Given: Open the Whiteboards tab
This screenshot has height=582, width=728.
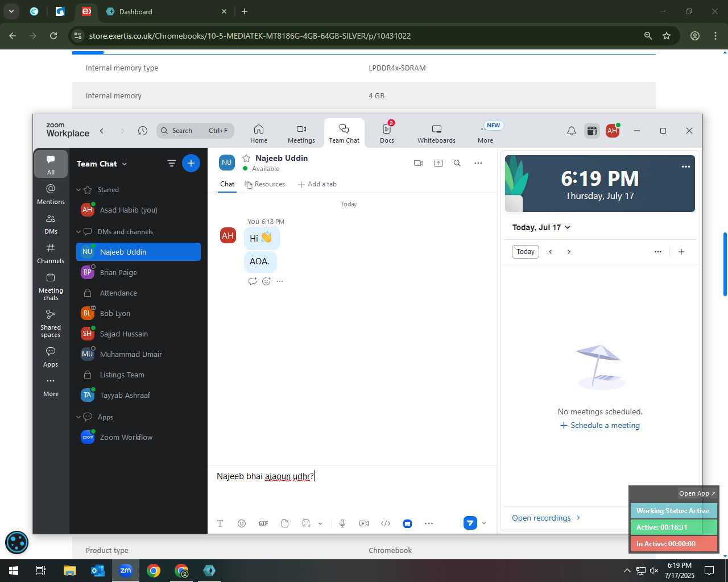Looking at the screenshot, I should (x=436, y=134).
